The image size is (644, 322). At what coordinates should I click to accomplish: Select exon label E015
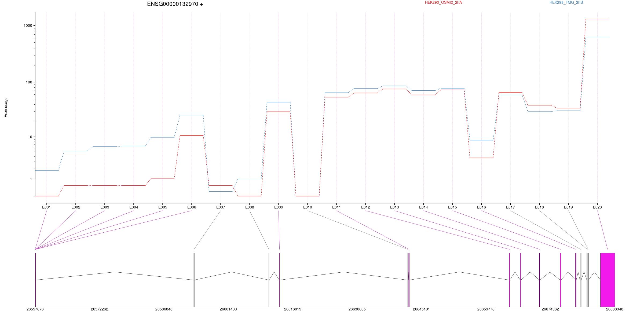tap(452, 207)
